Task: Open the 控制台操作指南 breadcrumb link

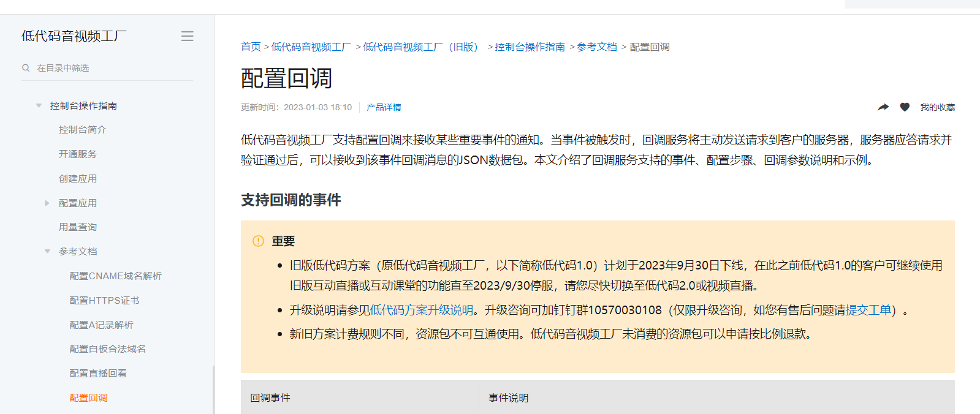Action: (530, 47)
